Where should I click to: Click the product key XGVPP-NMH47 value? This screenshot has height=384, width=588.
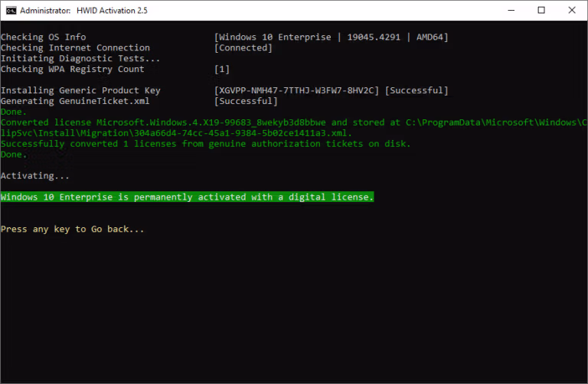(296, 91)
